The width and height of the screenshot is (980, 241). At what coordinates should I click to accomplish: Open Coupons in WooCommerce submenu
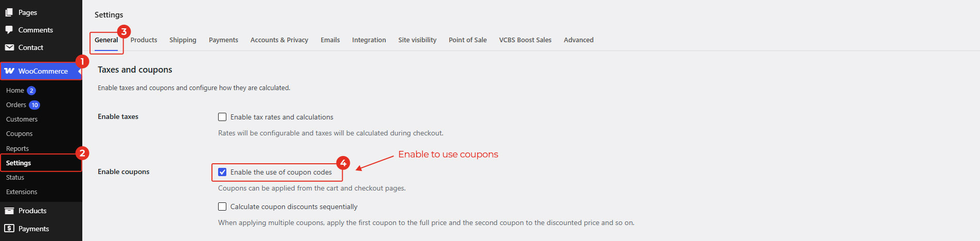click(20, 134)
